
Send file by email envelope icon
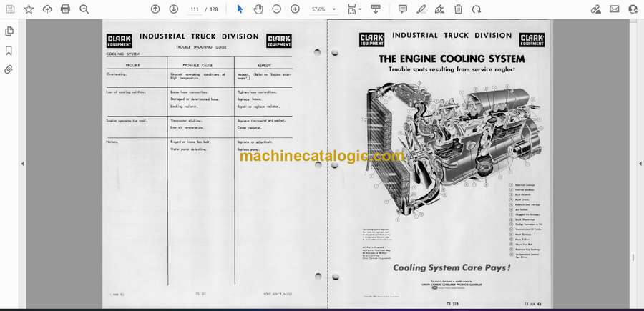[x=615, y=9]
